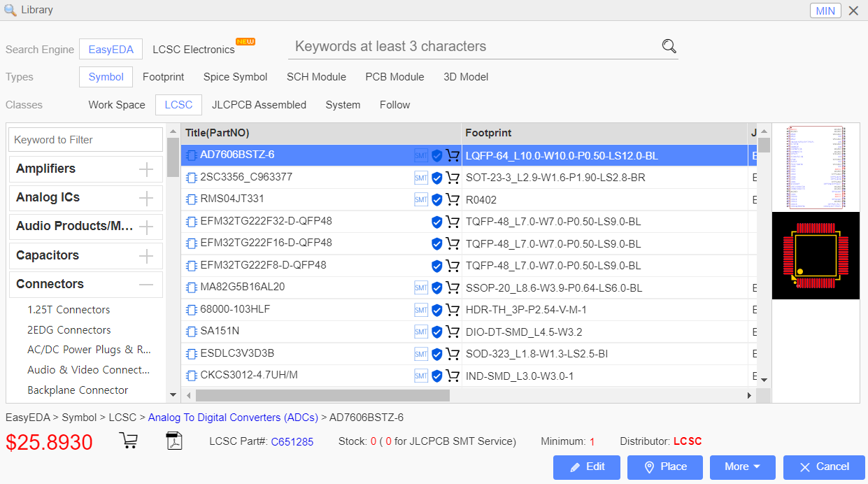Click the footprint preview thumbnail
Image resolution: width=868 pixels, height=484 pixels.
[x=816, y=256]
